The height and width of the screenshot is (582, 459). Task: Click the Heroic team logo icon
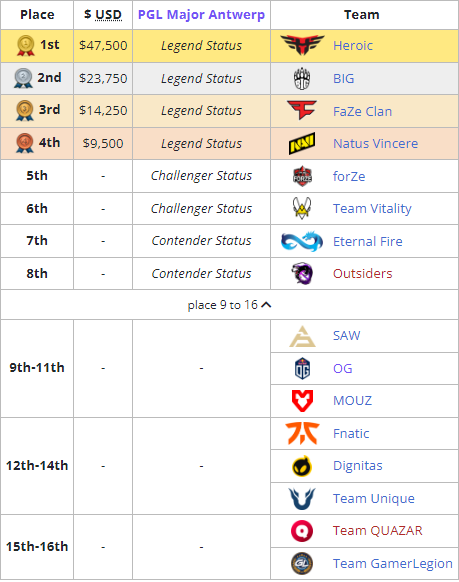click(302, 45)
